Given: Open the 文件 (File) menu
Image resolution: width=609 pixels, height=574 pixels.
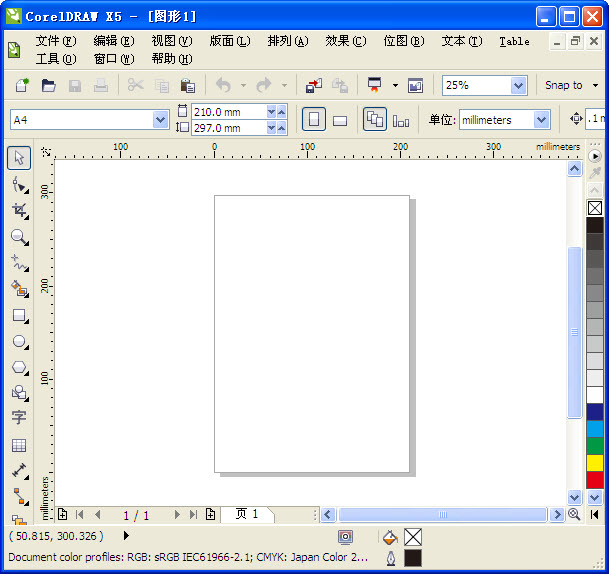Looking at the screenshot, I should tap(55, 41).
